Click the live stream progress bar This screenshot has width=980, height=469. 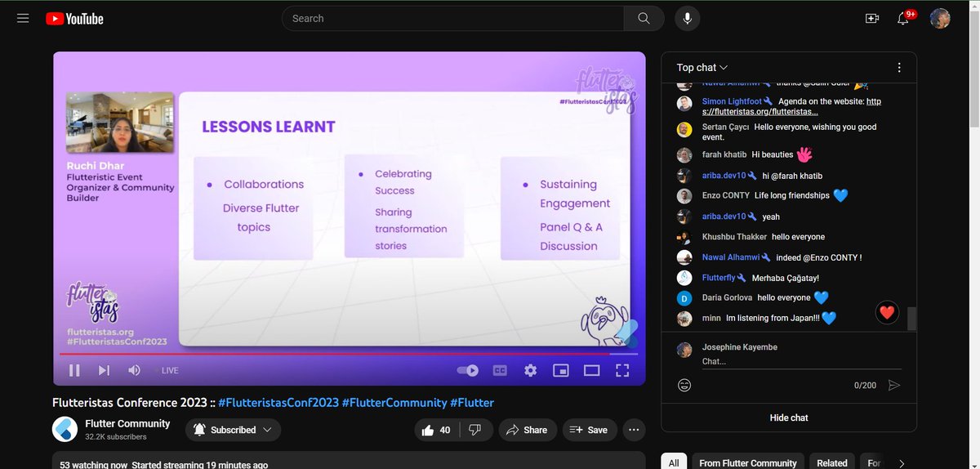(349, 354)
